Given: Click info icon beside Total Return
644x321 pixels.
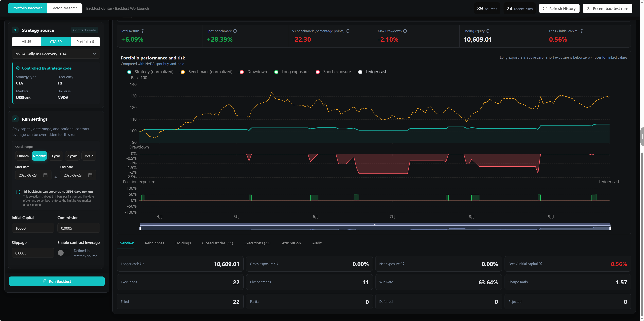Looking at the screenshot, I should pos(142,31).
